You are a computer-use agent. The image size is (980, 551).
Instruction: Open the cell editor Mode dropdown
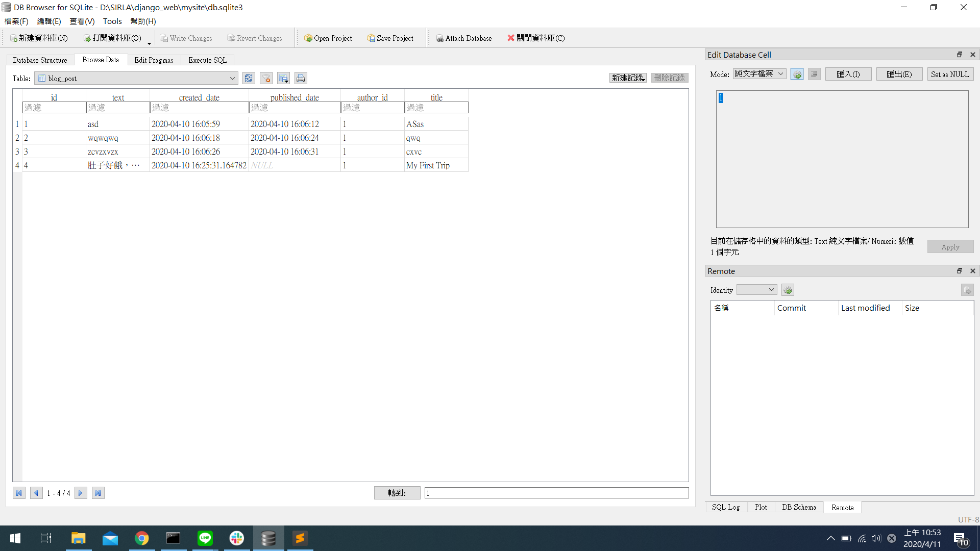point(759,74)
